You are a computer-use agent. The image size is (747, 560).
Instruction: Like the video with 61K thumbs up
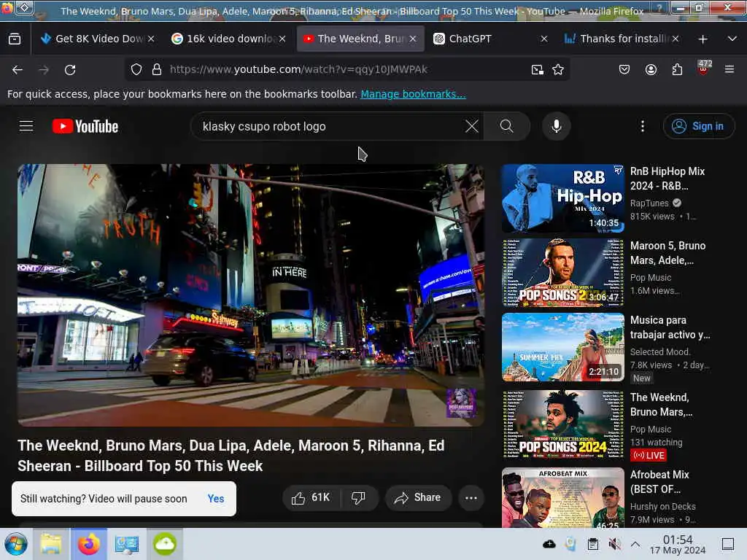[x=311, y=497]
